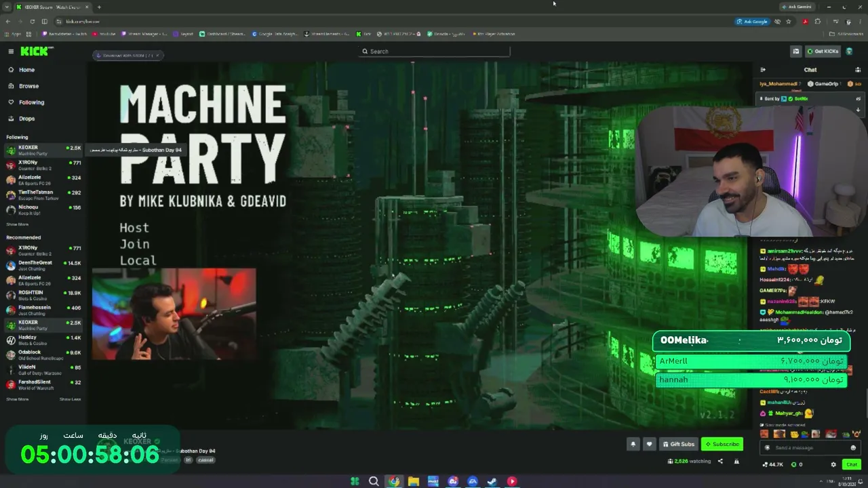Select the Host menu option in game

coord(134,228)
